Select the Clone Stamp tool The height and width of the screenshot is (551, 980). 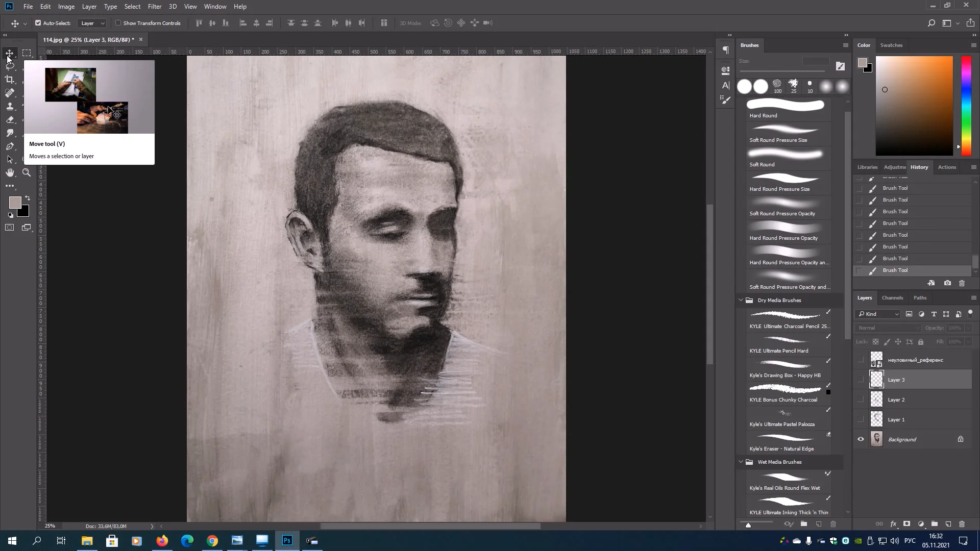click(x=10, y=106)
